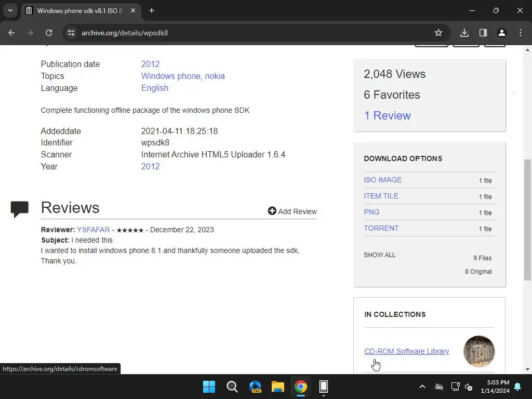This screenshot has height=399, width=532.
Task: Open File Explorer from taskbar
Action: pos(278,387)
